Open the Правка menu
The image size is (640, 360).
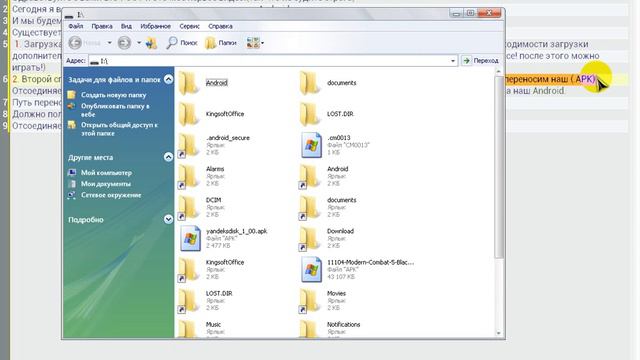tap(102, 26)
